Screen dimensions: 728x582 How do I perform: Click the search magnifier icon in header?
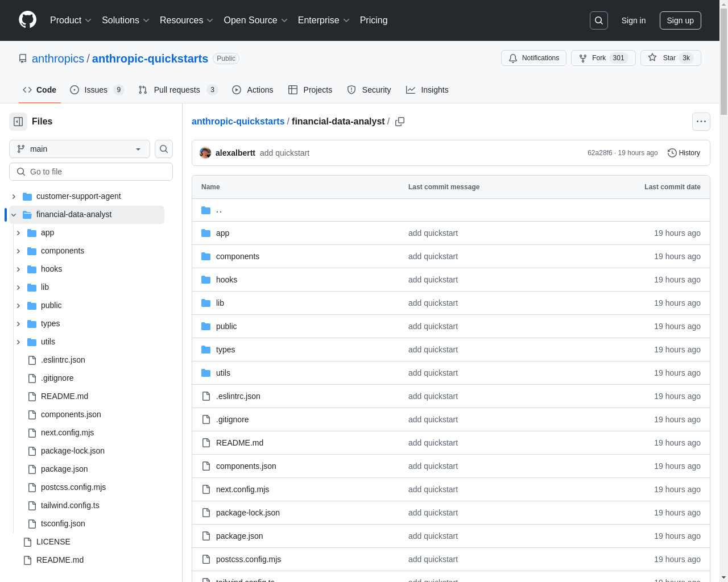(x=599, y=20)
